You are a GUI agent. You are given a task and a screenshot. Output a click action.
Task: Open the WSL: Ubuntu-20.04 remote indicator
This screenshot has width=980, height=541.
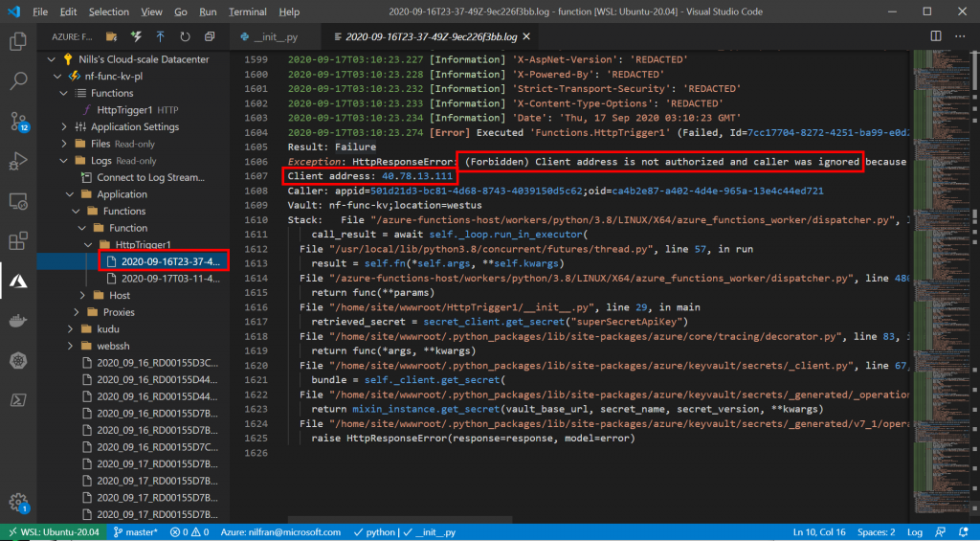pyautogui.click(x=52, y=532)
